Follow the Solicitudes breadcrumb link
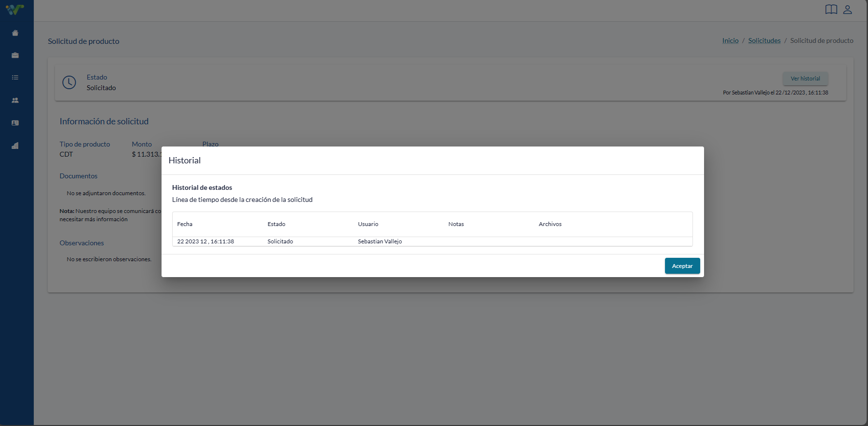The width and height of the screenshot is (868, 426). click(764, 40)
